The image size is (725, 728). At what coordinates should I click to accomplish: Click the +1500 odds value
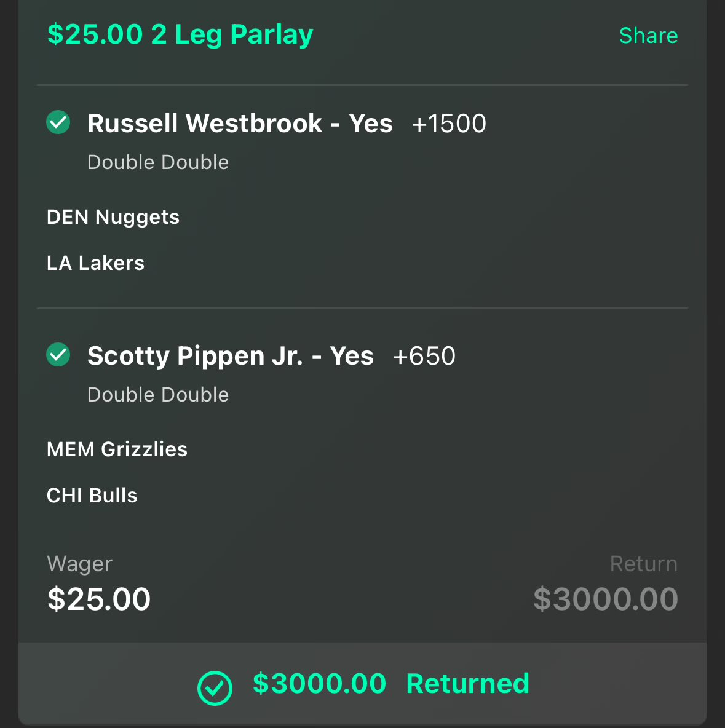449,124
